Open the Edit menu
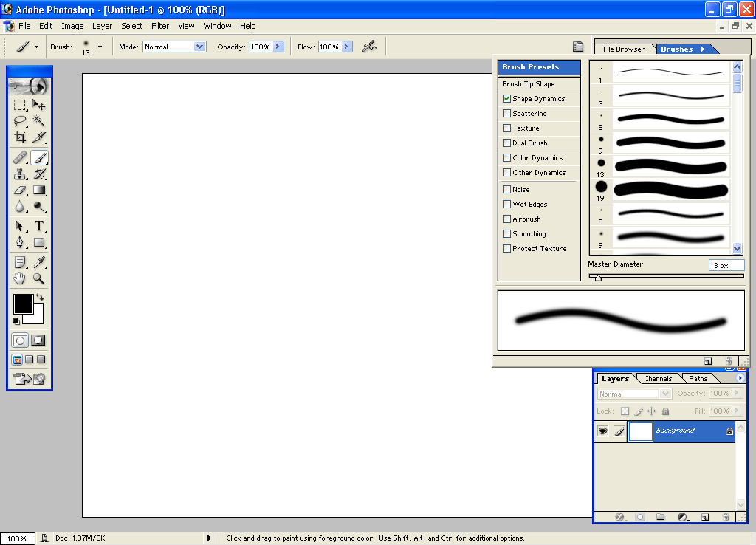This screenshot has width=756, height=545. (x=46, y=26)
